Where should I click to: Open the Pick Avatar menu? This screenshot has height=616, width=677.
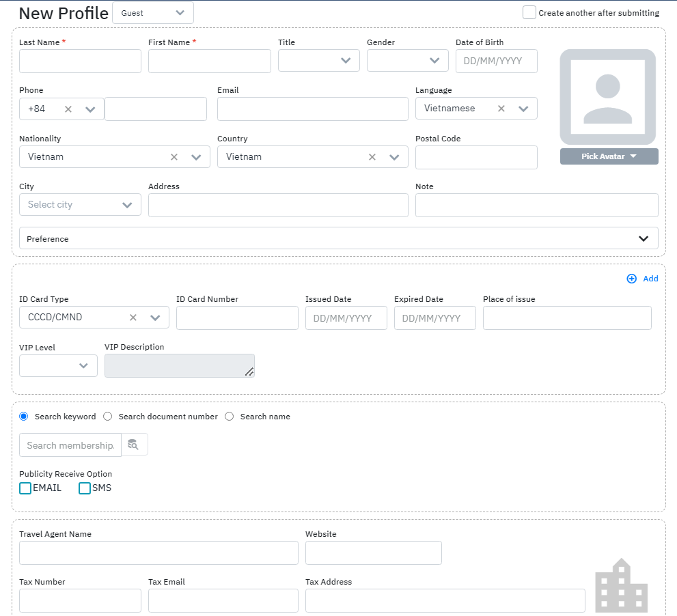609,156
